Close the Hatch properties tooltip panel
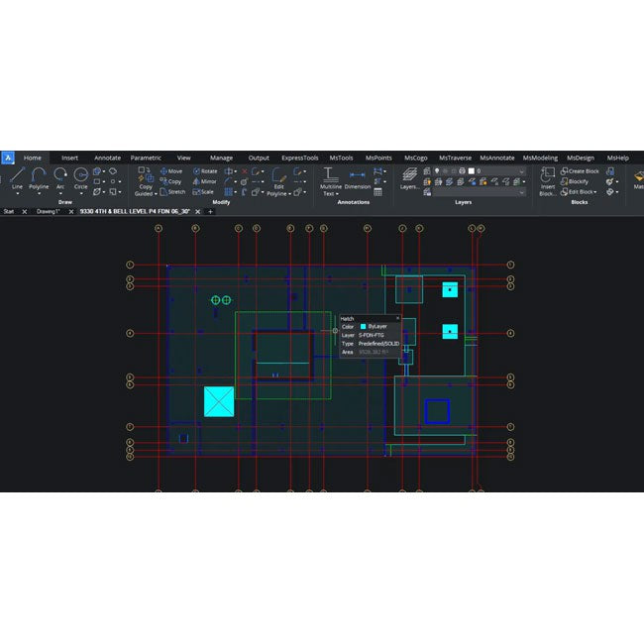The image size is (644, 644). (x=397, y=318)
